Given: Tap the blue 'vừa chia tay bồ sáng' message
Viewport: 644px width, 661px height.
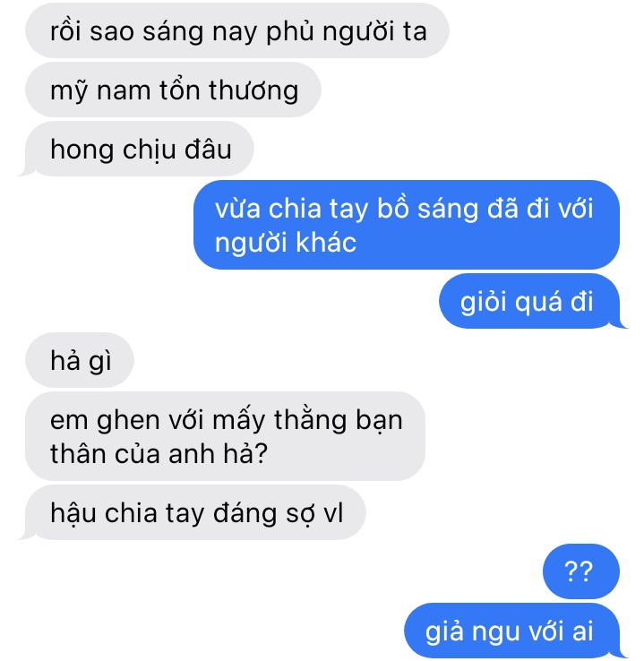Looking at the screenshot, I should coord(407,225).
